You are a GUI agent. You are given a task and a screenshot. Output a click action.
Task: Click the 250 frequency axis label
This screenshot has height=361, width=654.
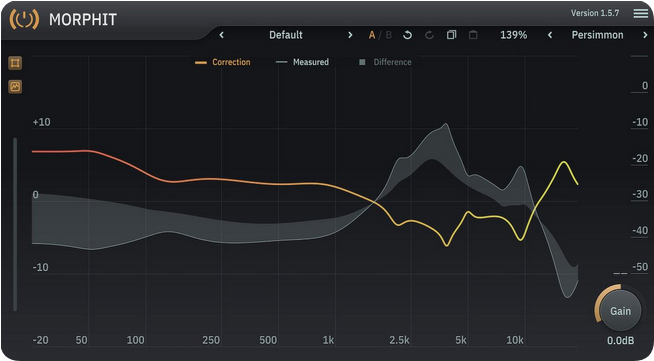coord(211,340)
